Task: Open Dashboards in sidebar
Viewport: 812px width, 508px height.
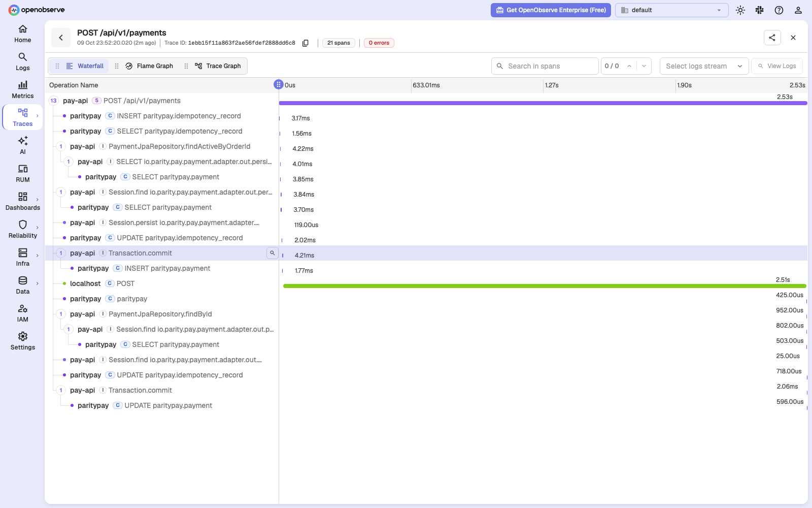Action: pyautogui.click(x=22, y=202)
